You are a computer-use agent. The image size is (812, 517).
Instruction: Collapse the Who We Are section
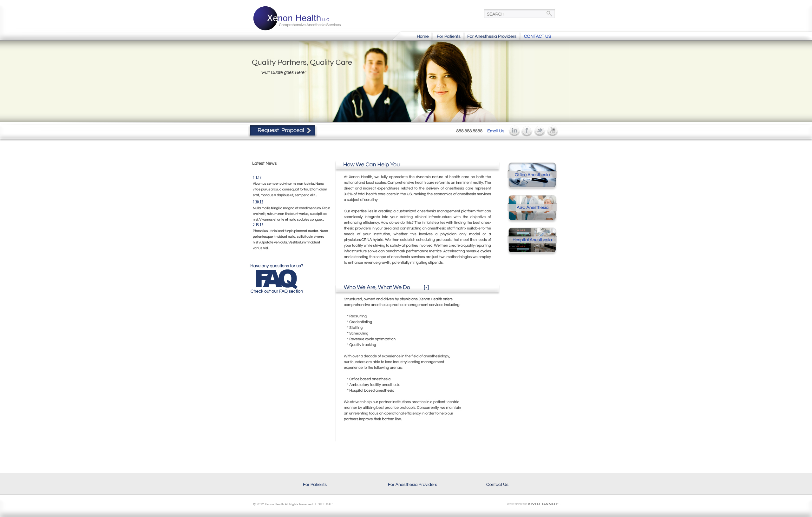point(426,287)
